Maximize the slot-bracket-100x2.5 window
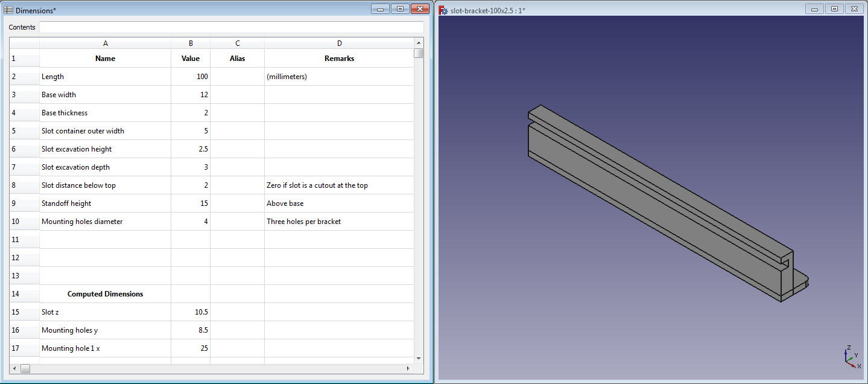Image resolution: width=868 pixels, height=384 pixels. [x=834, y=8]
